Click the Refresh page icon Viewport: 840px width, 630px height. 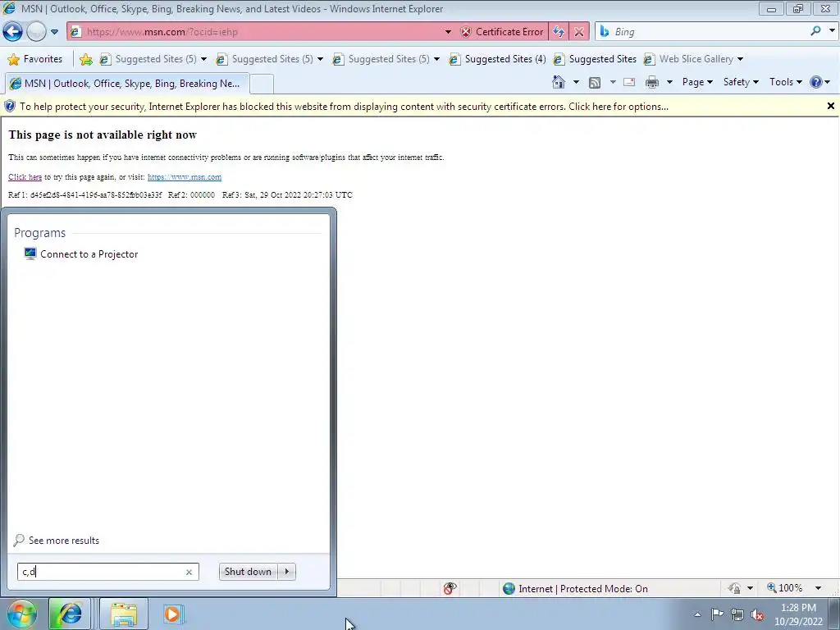[x=558, y=32]
